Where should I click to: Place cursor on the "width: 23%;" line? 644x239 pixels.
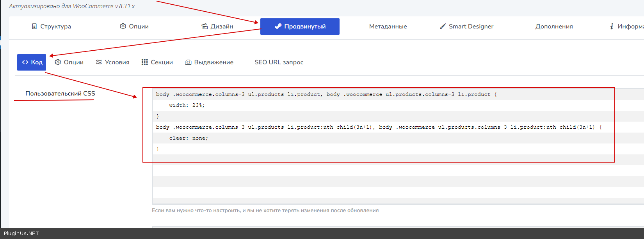187,105
